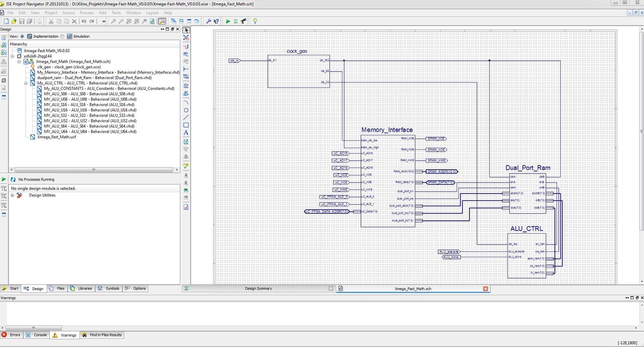
Task: Click the Memory_Interface block on schematic
Action: pyautogui.click(x=387, y=180)
